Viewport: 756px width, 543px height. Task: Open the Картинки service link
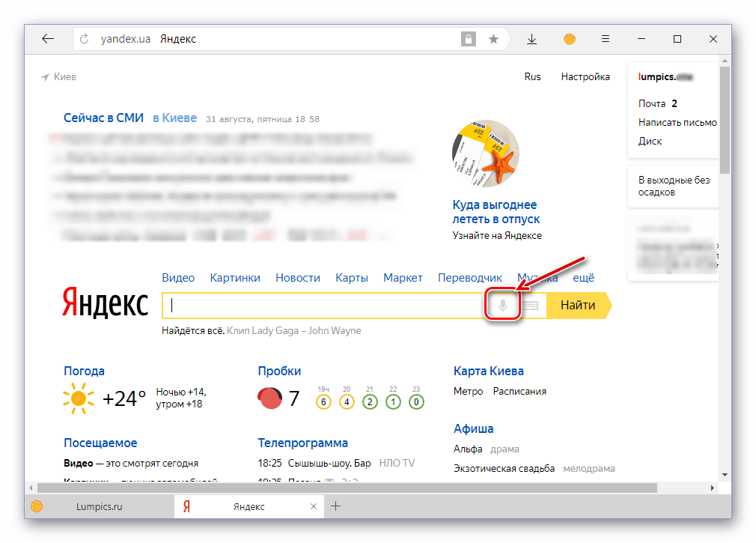[235, 278]
